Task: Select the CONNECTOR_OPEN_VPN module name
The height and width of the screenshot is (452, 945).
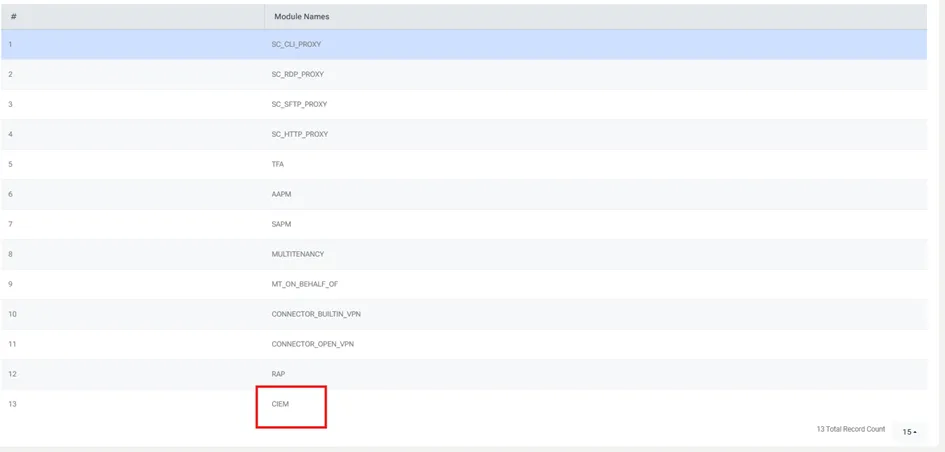Action: (x=312, y=344)
